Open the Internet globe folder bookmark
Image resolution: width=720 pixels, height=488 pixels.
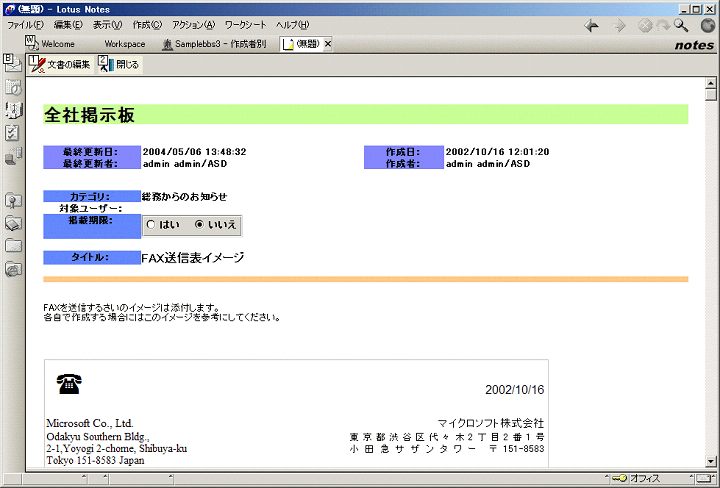coord(13,269)
